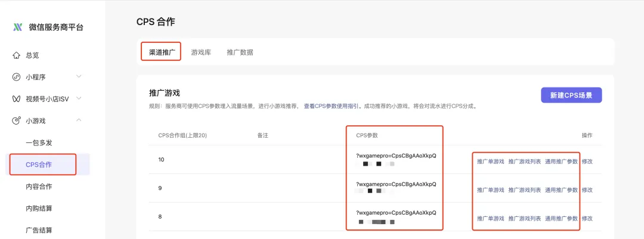The image size is (644, 239).
Task: Click 通用推广参数 for group 8
Action: click(x=561, y=219)
